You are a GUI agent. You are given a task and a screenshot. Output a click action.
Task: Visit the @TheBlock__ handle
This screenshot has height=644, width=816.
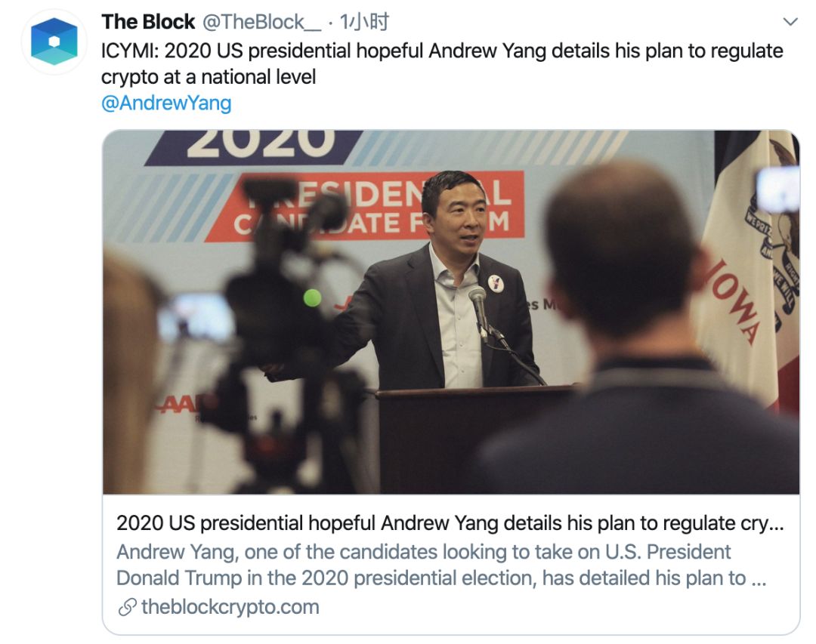[261, 22]
